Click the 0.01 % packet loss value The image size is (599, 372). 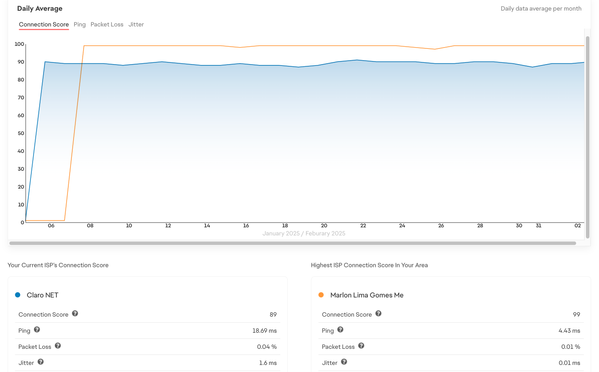[x=570, y=347]
